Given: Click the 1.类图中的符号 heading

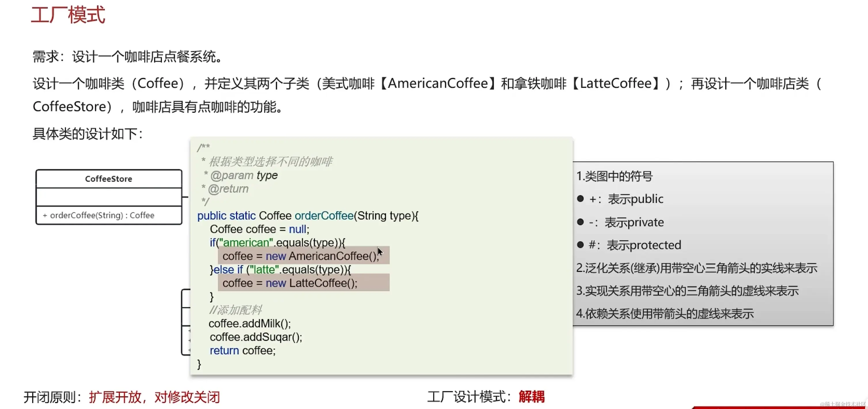Looking at the screenshot, I should coord(614,176).
